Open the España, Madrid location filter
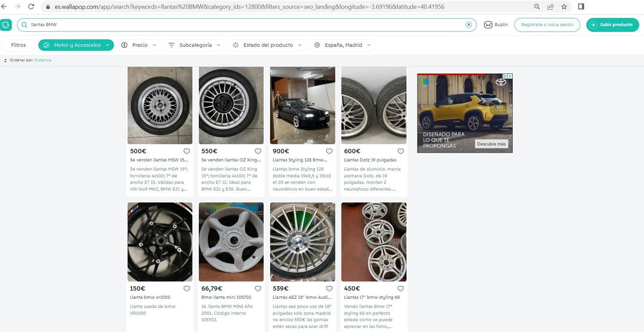This screenshot has width=644, height=332. [343, 45]
